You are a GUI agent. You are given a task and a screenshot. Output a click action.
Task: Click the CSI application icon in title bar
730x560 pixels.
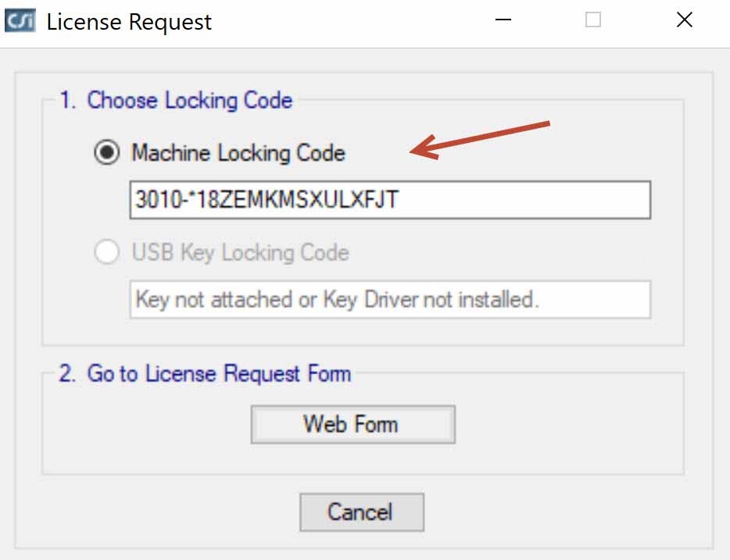[x=20, y=21]
